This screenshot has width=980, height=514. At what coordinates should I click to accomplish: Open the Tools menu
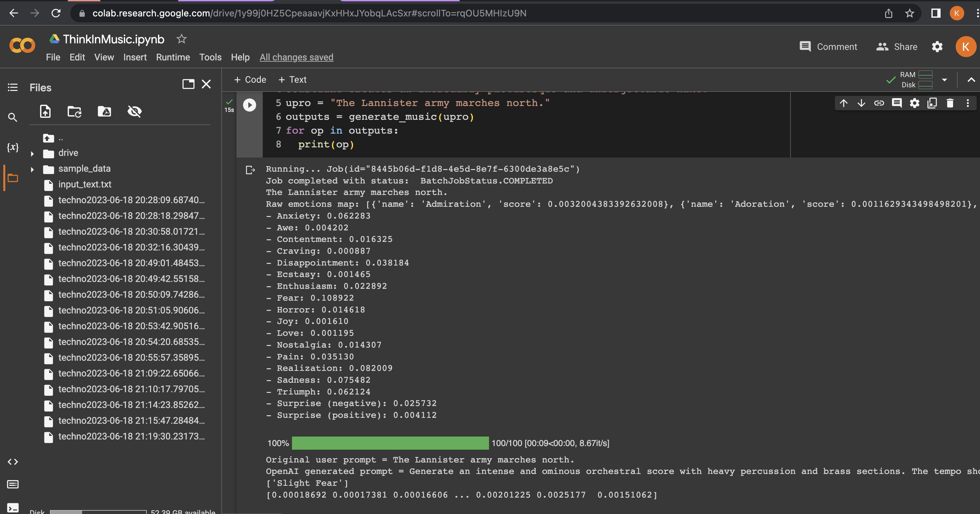pos(210,57)
